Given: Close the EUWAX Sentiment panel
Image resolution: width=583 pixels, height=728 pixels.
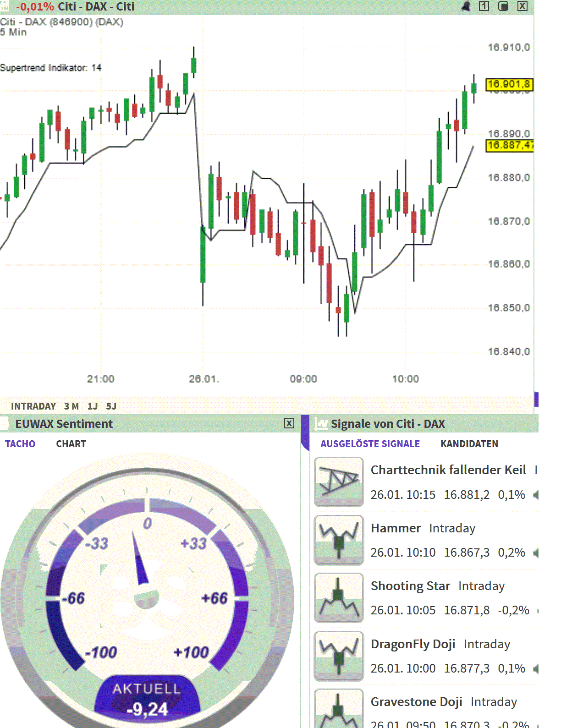Looking at the screenshot, I should 289,423.
